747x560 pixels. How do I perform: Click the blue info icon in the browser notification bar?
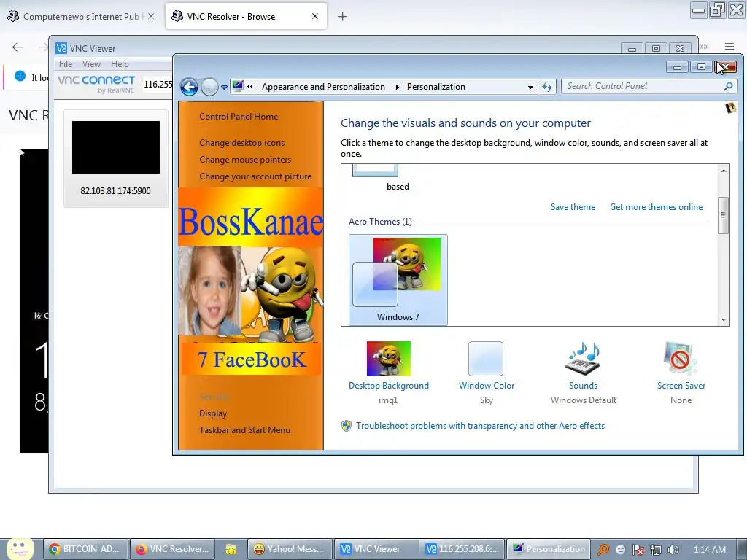click(x=20, y=76)
